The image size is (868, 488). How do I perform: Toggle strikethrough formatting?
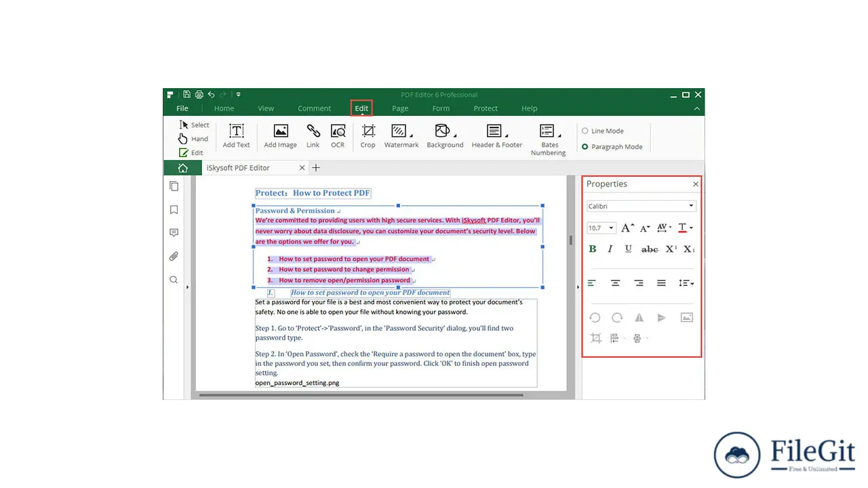pyautogui.click(x=650, y=249)
